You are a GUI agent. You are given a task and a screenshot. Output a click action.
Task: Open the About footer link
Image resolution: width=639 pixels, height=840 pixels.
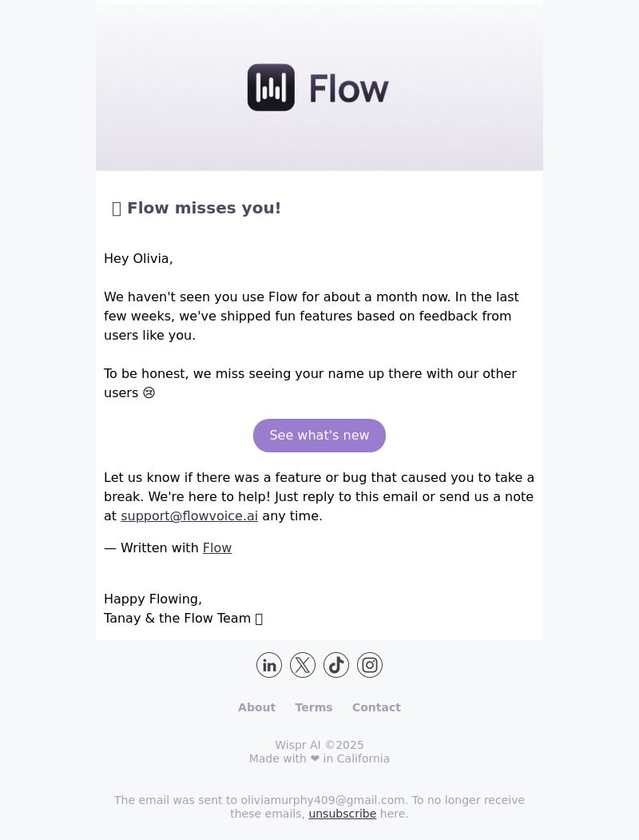pyautogui.click(x=257, y=707)
